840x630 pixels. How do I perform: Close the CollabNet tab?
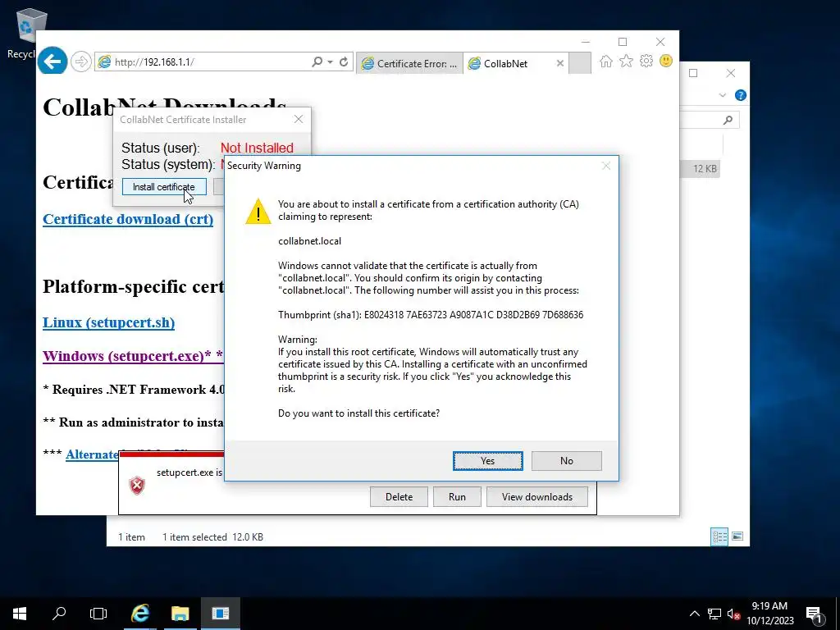[559, 63]
